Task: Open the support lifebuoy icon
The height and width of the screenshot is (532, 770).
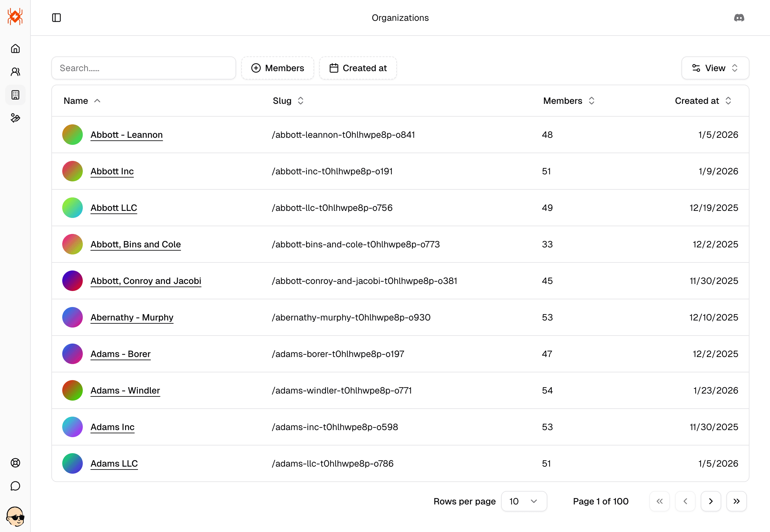Action: coord(15,463)
